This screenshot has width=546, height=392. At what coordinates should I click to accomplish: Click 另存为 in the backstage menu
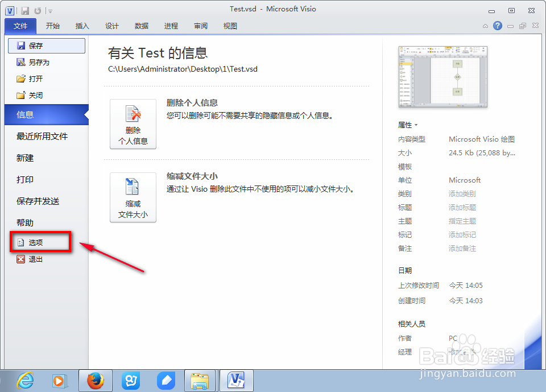click(47, 63)
